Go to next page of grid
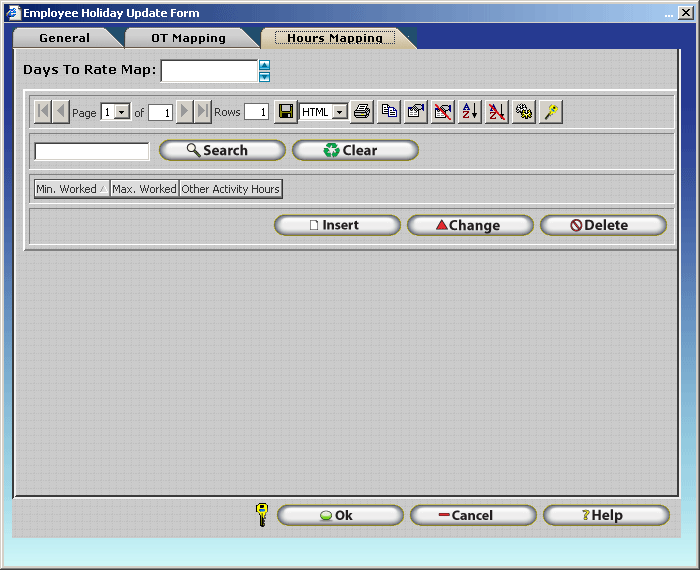This screenshot has height=570, width=700. point(184,111)
